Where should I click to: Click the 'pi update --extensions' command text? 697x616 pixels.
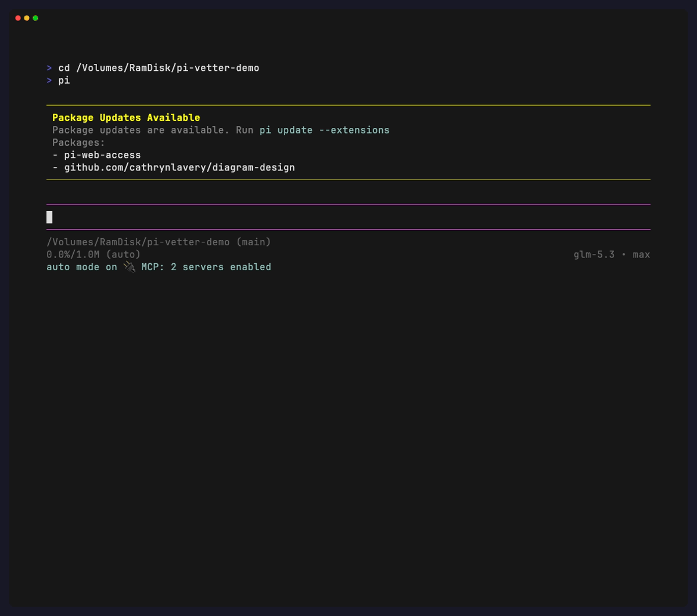pyautogui.click(x=325, y=130)
